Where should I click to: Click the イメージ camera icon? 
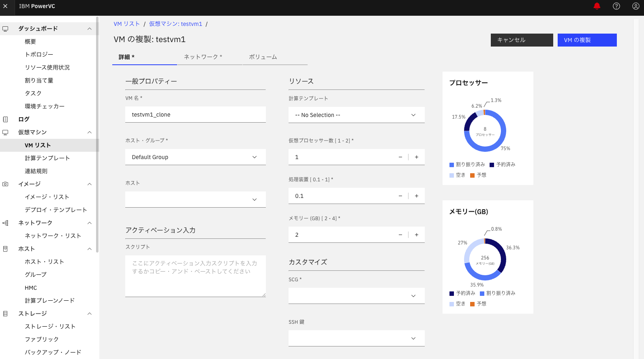click(x=5, y=184)
